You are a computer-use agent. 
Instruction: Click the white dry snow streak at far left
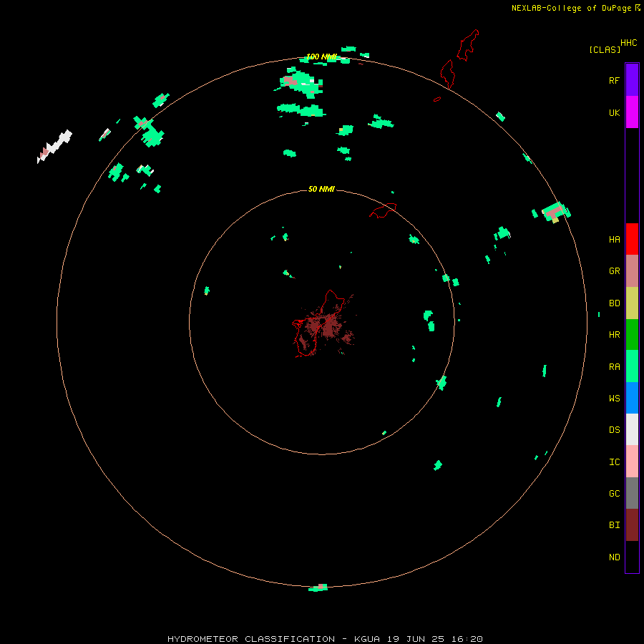point(54,146)
